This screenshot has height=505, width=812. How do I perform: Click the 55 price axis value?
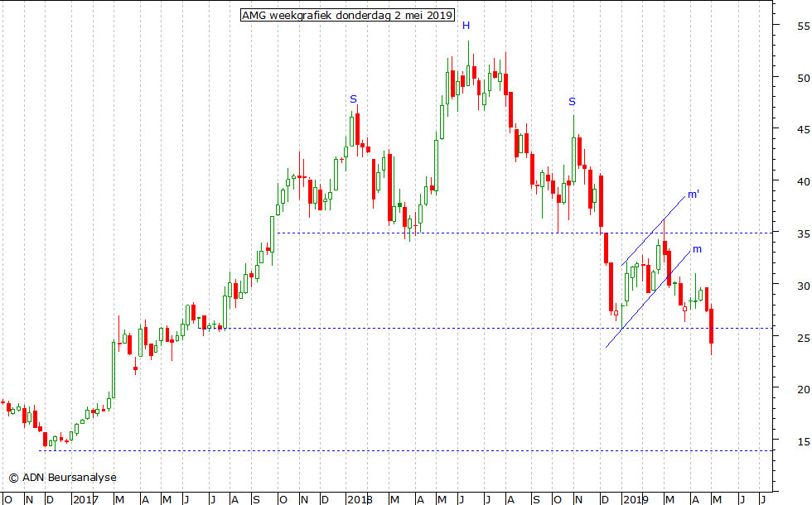tap(803, 26)
